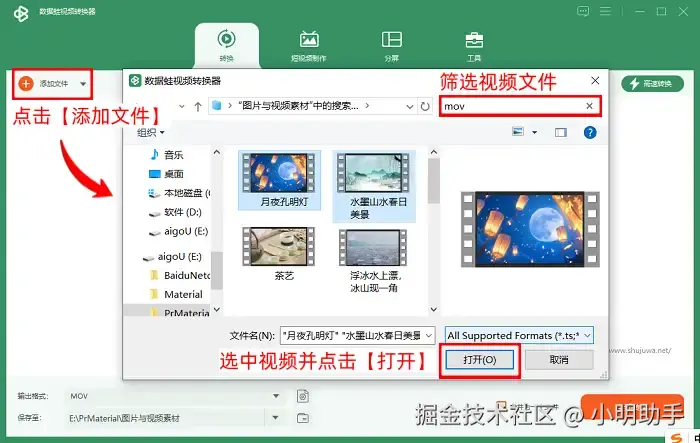Expand the save path dropdown
The height and width of the screenshot is (443, 700).
[275, 418]
